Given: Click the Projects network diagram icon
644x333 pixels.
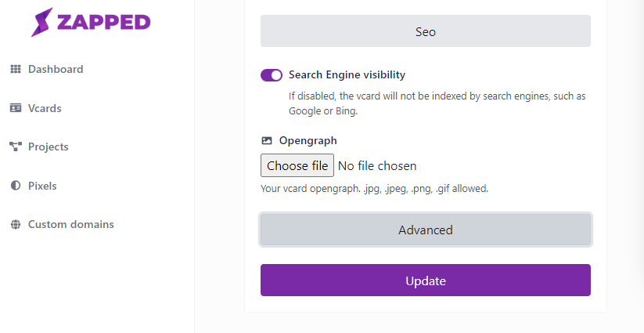Looking at the screenshot, I should point(16,147).
